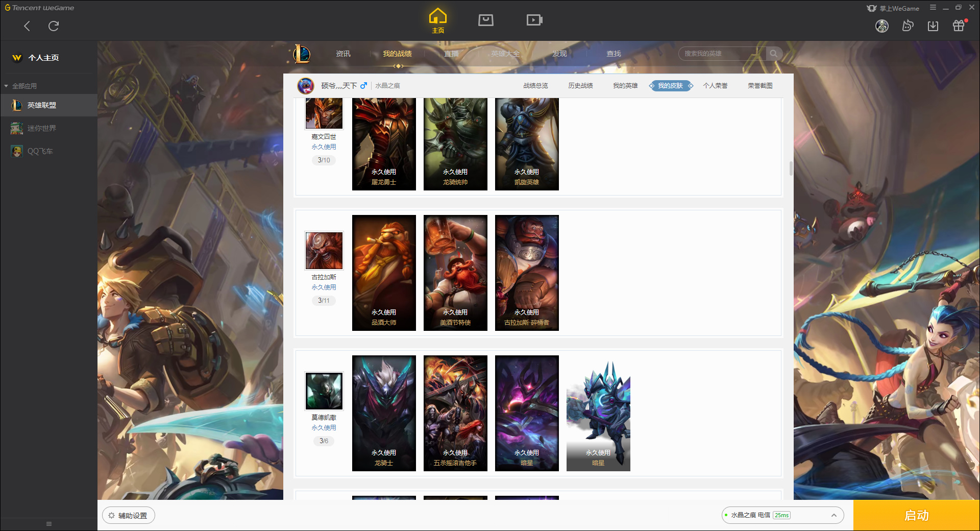Select QQ飞车 in the sidebar

coord(48,151)
